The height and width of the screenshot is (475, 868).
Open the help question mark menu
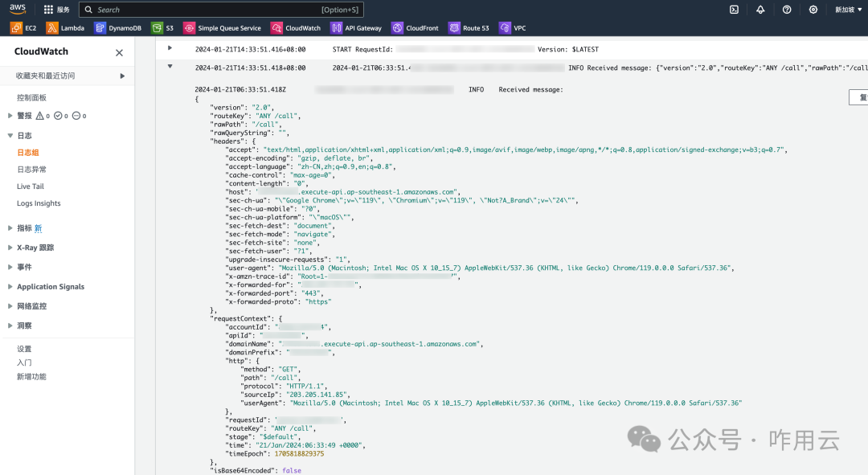pyautogui.click(x=787, y=10)
